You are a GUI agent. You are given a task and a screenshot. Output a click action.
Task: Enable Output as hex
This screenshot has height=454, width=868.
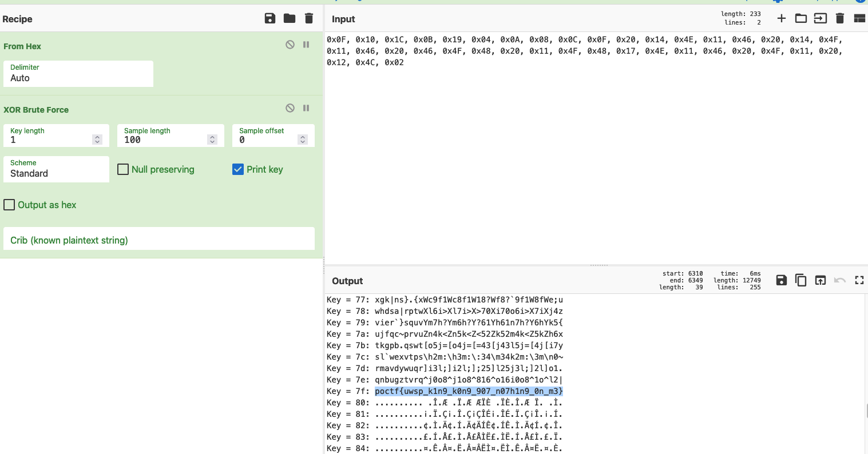9,205
